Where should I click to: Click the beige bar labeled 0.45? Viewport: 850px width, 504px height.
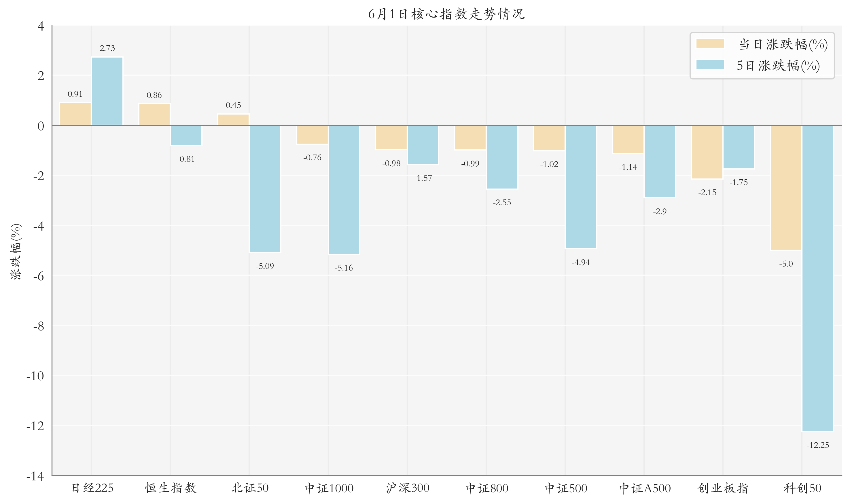click(x=234, y=119)
